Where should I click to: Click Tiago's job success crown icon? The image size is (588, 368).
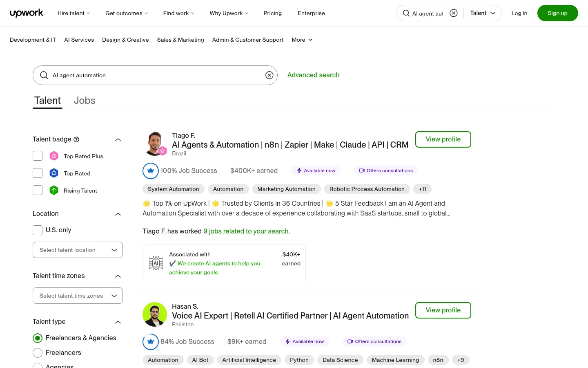pyautogui.click(x=151, y=171)
